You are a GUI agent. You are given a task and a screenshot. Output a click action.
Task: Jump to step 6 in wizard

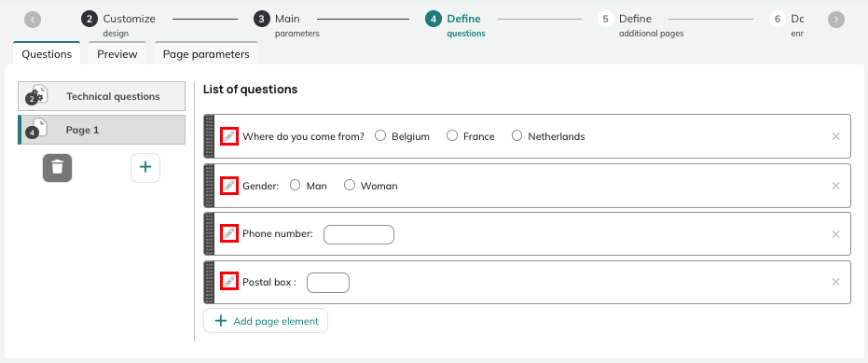[x=787, y=25]
